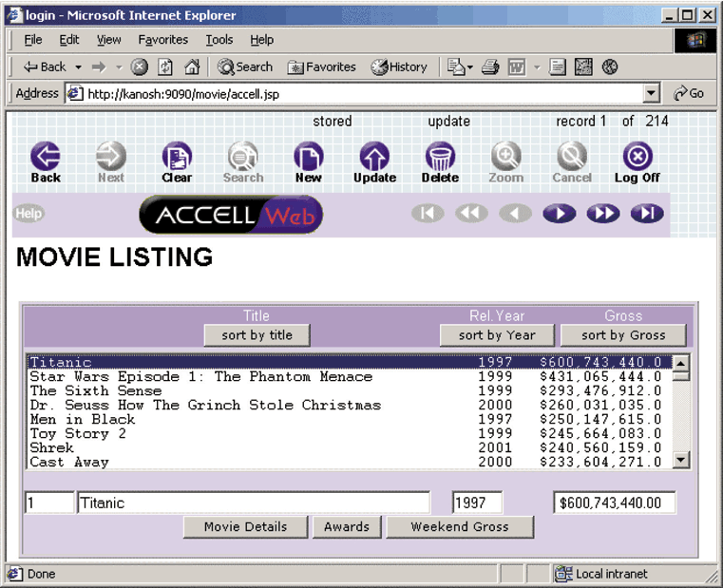Click the Print toolbar icon

(490, 67)
